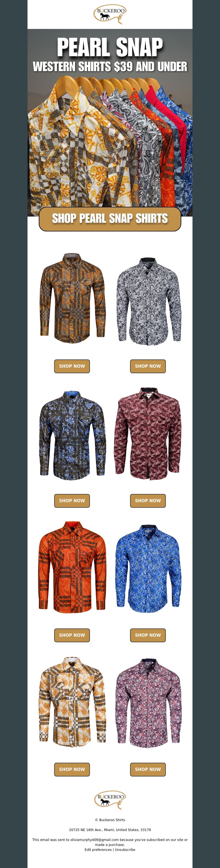Open the royal blue paisley shirt image
The image size is (220, 868).
(148, 569)
